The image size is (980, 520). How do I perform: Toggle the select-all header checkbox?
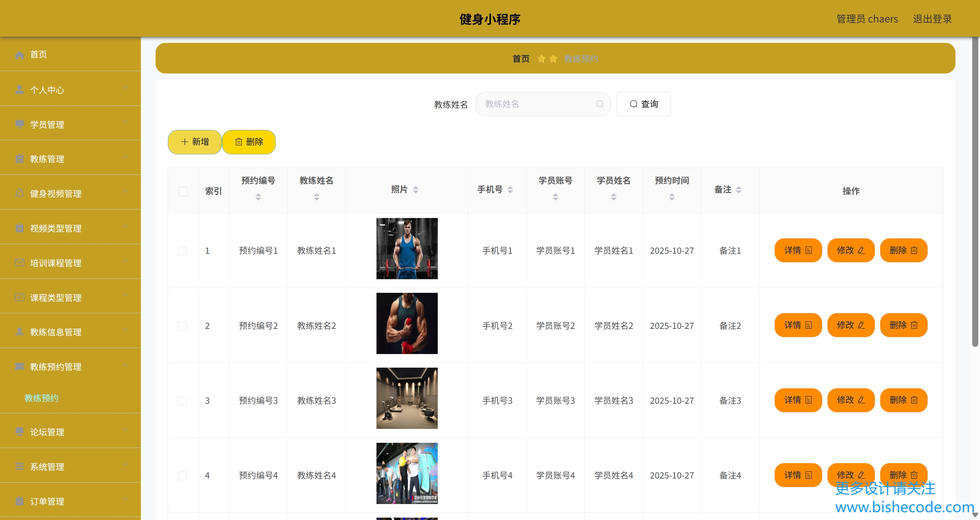[183, 191]
